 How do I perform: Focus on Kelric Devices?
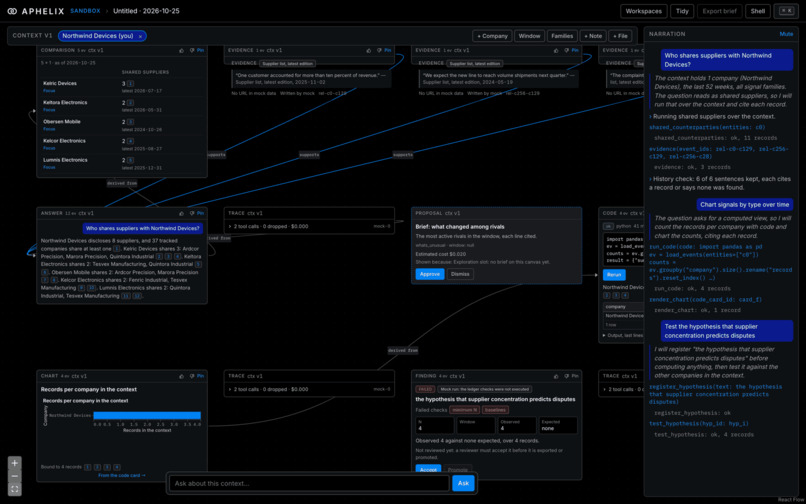tap(49, 91)
